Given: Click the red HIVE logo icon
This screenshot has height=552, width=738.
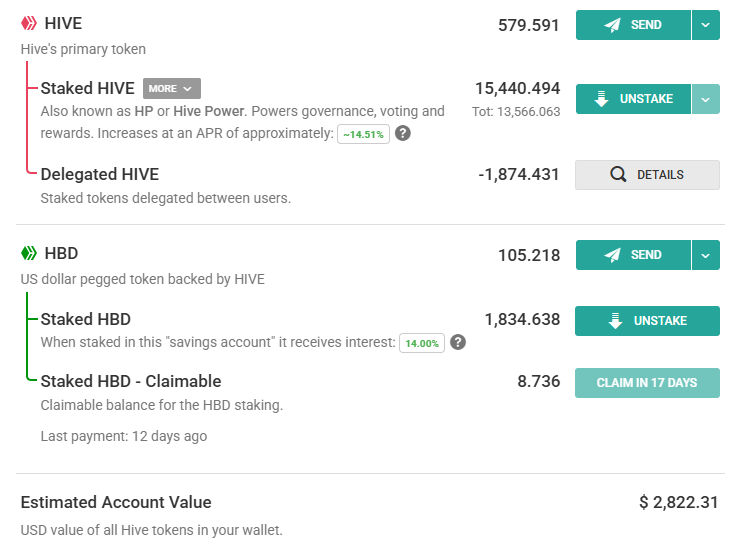Looking at the screenshot, I should tap(29, 23).
